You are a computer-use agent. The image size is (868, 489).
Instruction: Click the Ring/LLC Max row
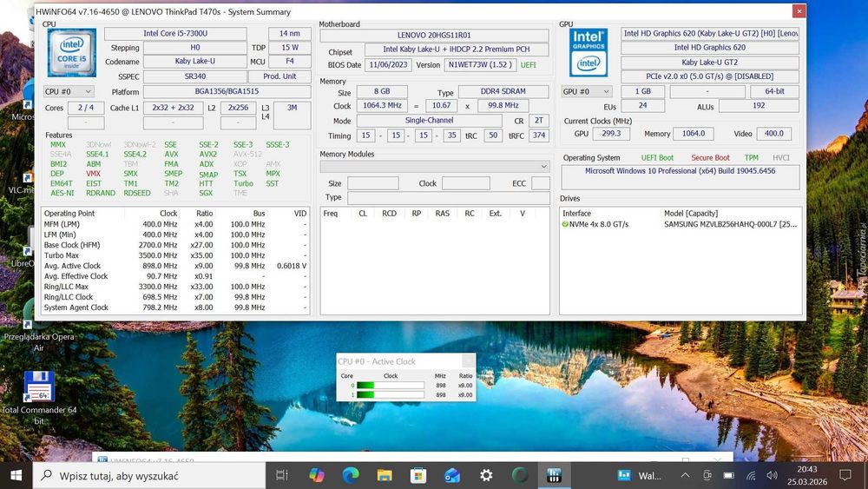point(175,287)
